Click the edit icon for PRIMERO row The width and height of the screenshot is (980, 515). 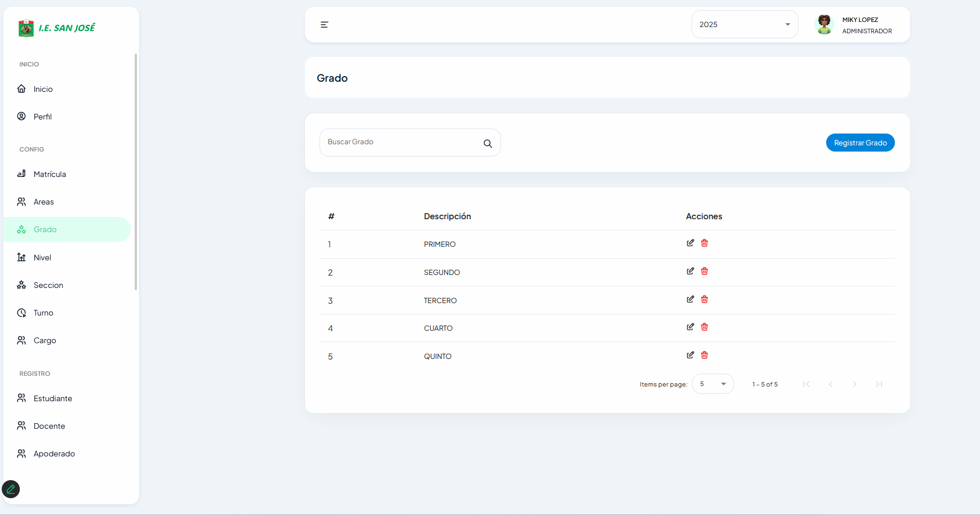click(x=690, y=243)
